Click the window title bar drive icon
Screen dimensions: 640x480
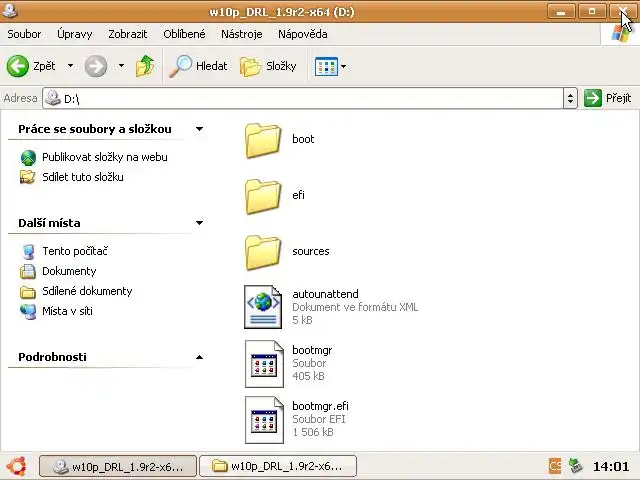tap(9, 11)
